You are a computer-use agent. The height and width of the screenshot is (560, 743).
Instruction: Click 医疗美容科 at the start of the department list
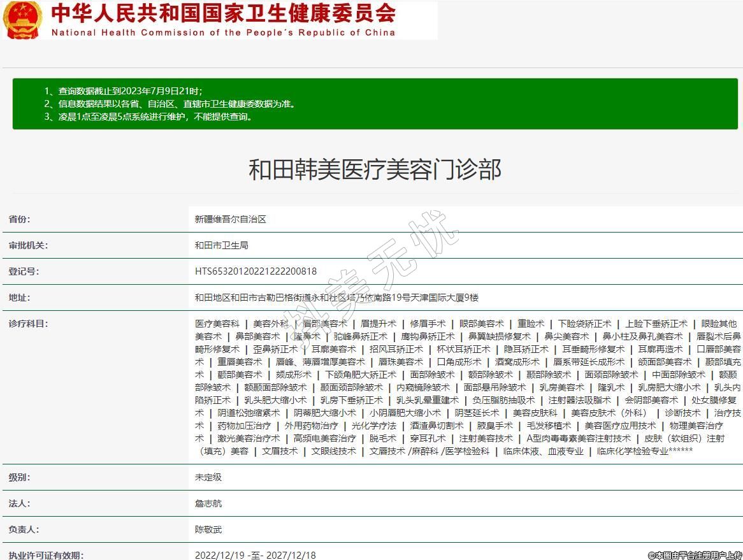click(x=217, y=324)
